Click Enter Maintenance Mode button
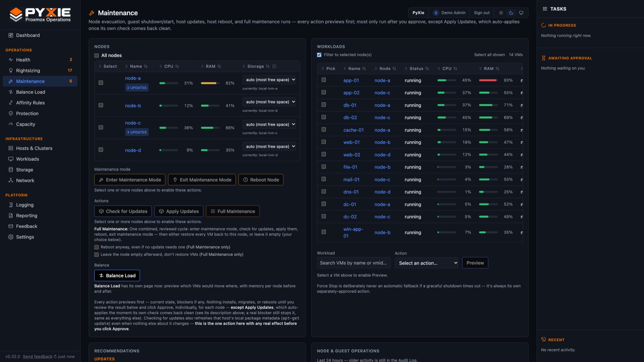The image size is (644, 362). coord(130,180)
